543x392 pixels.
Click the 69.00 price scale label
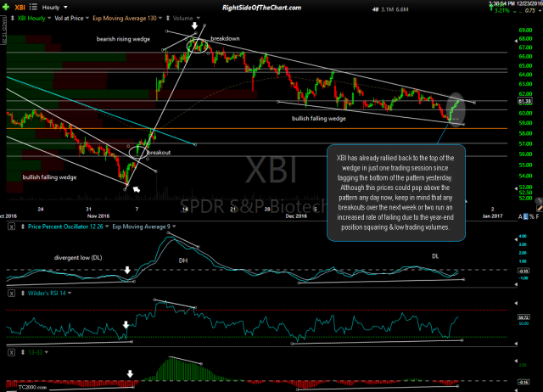[525, 31]
